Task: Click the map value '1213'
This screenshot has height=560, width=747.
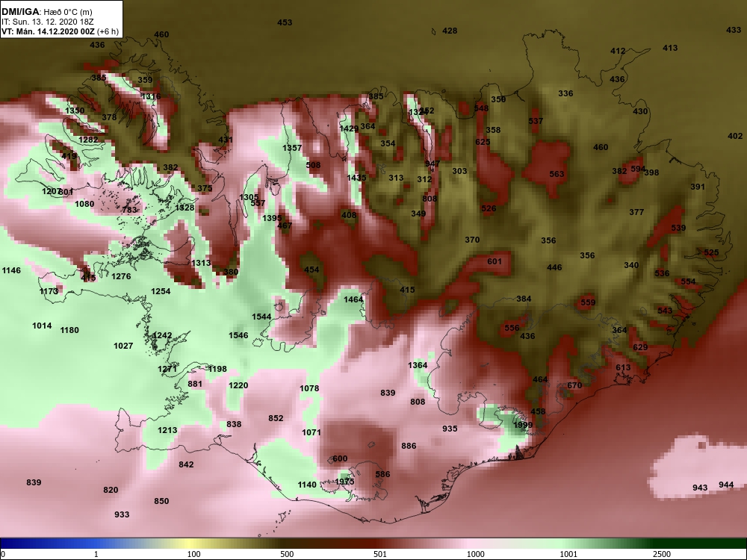Action: (167, 431)
